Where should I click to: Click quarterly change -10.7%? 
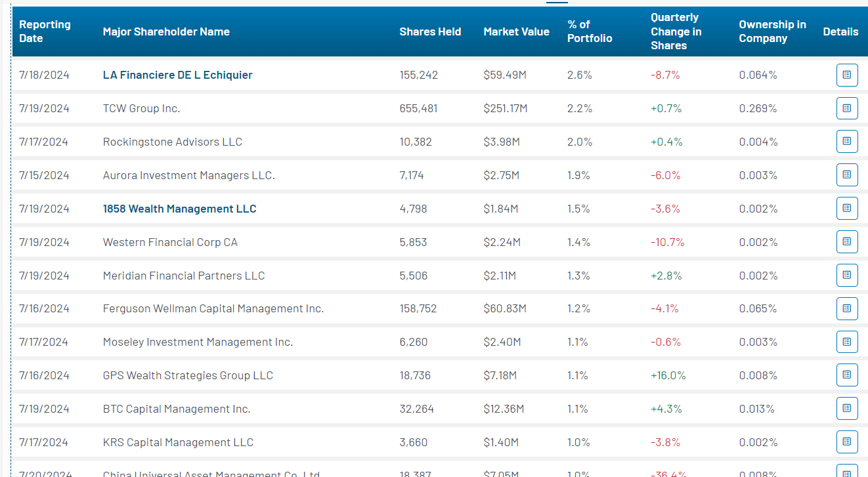click(667, 242)
